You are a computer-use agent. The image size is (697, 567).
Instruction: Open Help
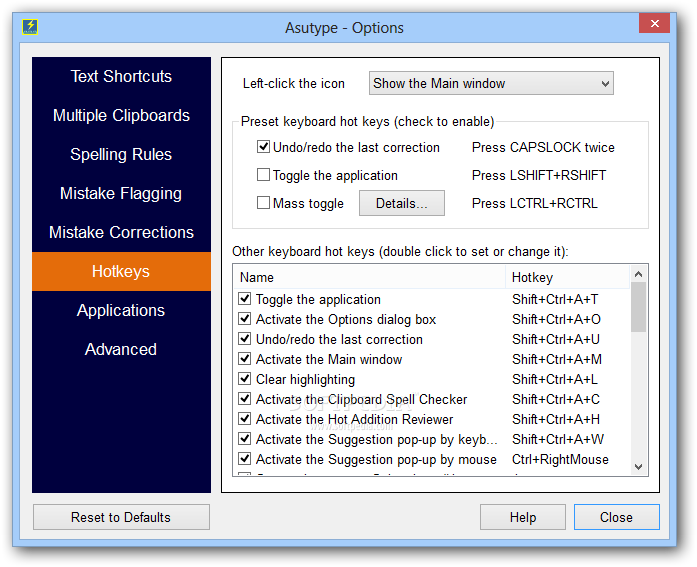[523, 517]
